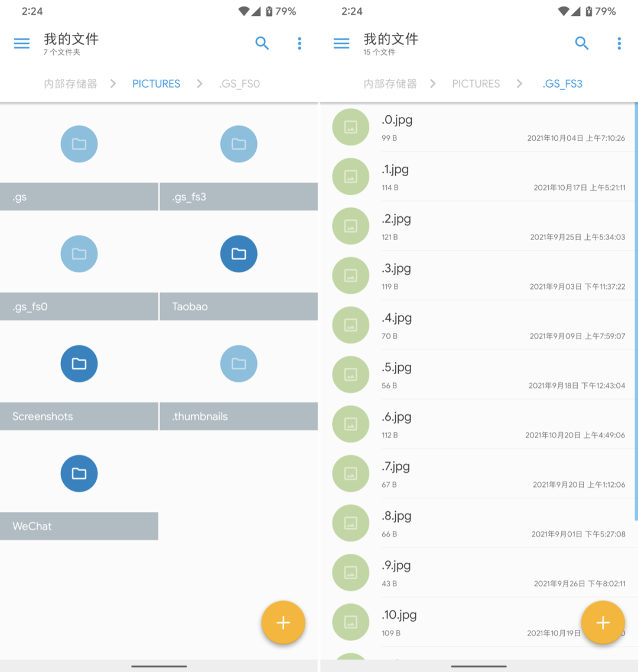Tap the add button in right pane
Image resolution: width=638 pixels, height=672 pixels.
click(603, 622)
